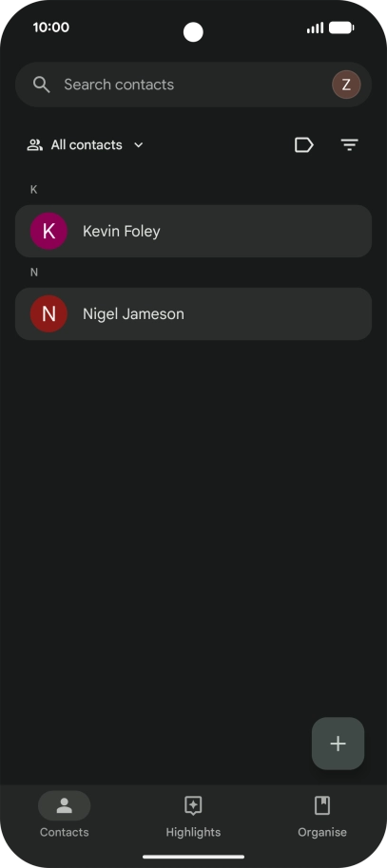Tap the battery icon in status bar

coord(341,28)
